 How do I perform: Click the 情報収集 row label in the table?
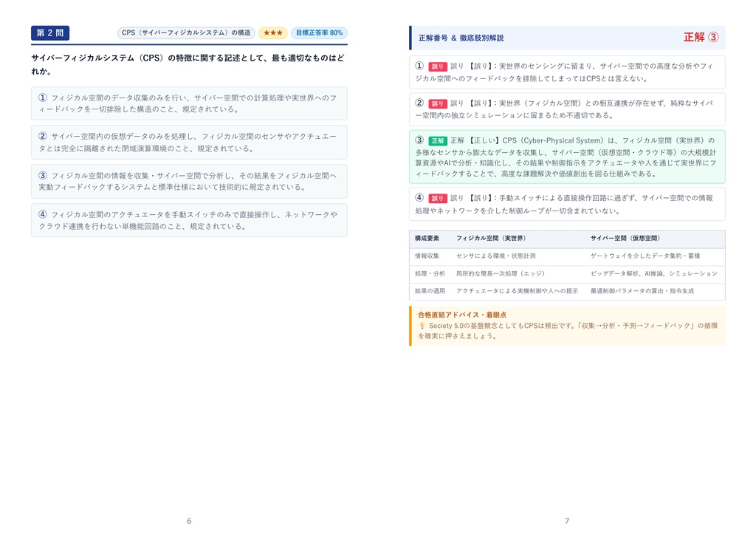[427, 256]
